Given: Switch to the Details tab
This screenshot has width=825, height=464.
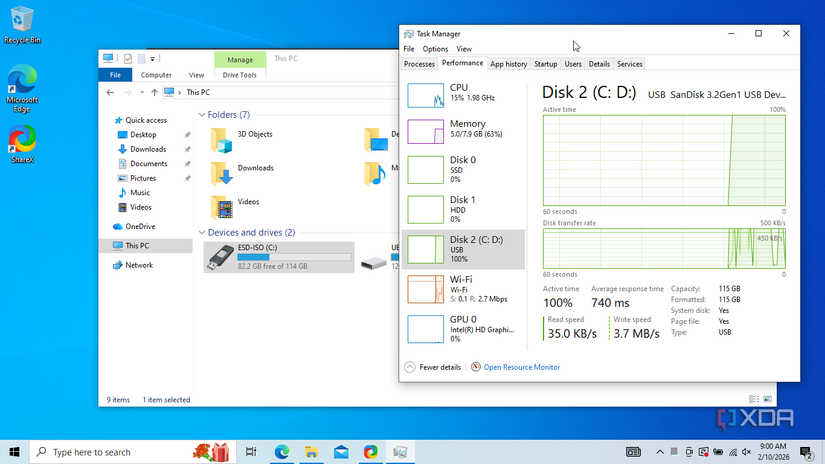Looking at the screenshot, I should click(x=599, y=64).
